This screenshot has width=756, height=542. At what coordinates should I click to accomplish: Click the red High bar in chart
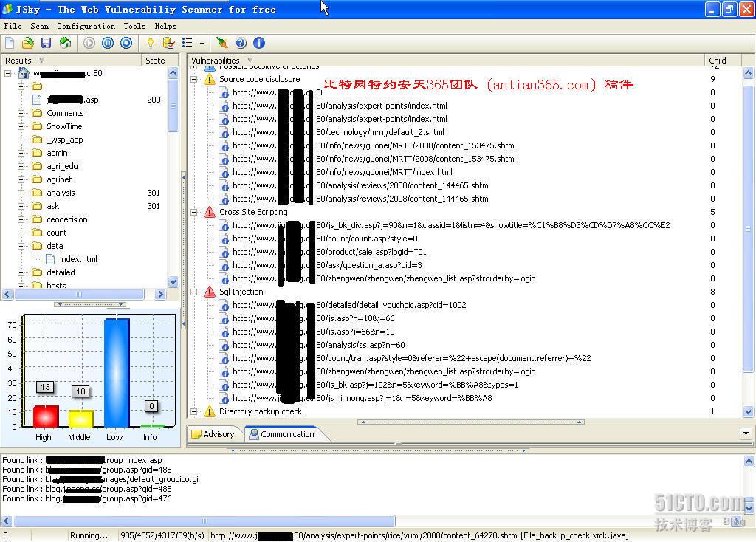(x=46, y=416)
